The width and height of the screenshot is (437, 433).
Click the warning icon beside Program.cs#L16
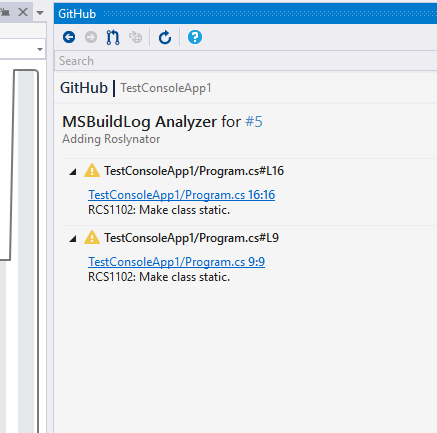tap(92, 170)
